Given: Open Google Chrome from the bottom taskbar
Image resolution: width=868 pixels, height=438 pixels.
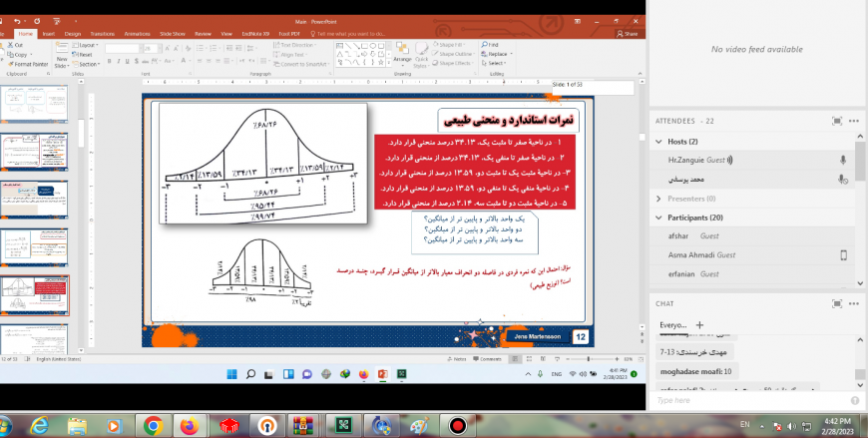Looking at the screenshot, I should pos(153,426).
